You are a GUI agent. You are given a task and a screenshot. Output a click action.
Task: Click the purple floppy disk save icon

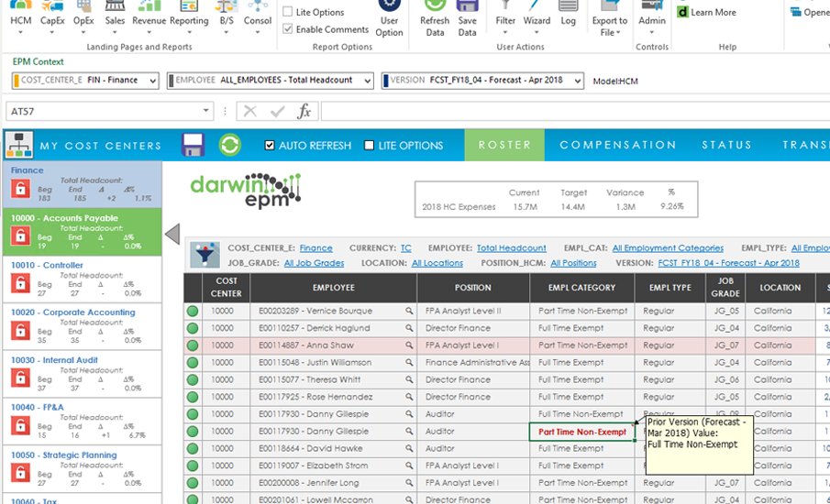click(193, 145)
